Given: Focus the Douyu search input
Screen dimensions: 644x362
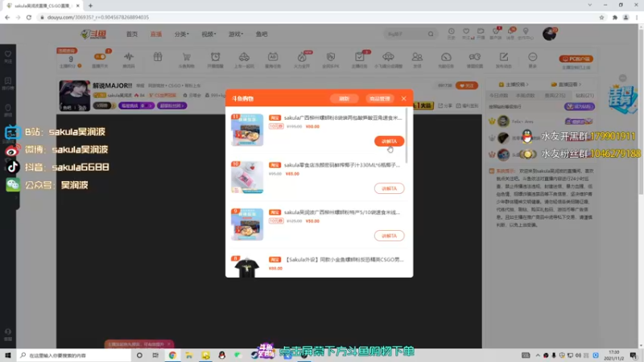Looking at the screenshot, I should click(x=405, y=34).
